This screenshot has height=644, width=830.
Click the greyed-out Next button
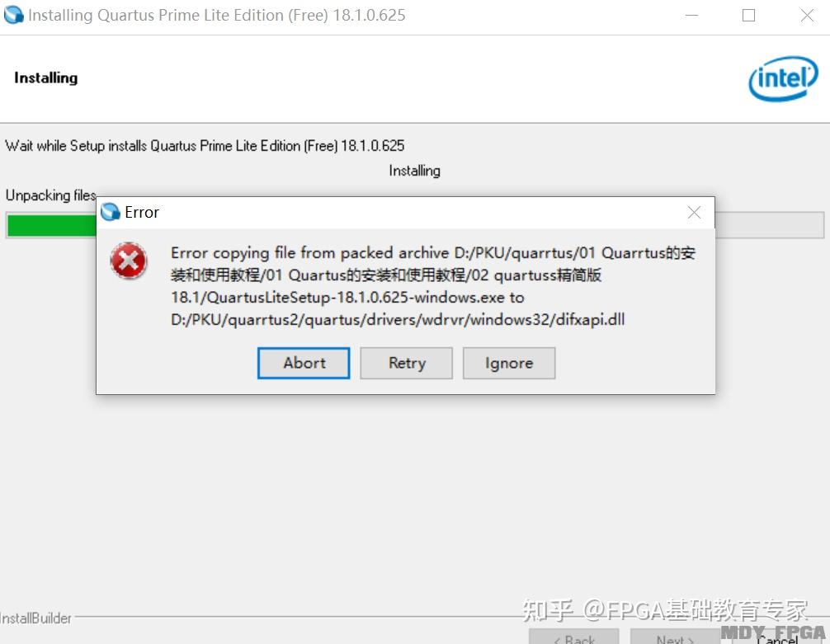tap(675, 637)
